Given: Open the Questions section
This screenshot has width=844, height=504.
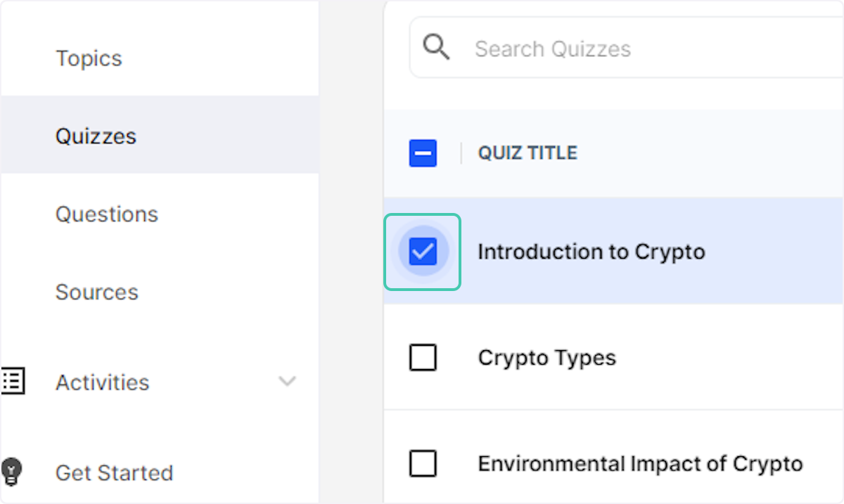Looking at the screenshot, I should (107, 214).
